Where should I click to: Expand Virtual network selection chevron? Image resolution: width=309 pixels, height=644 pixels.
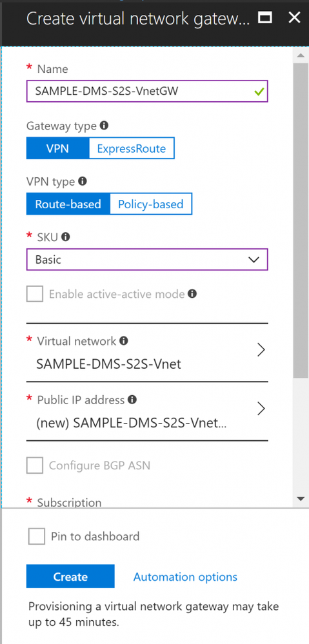click(261, 350)
